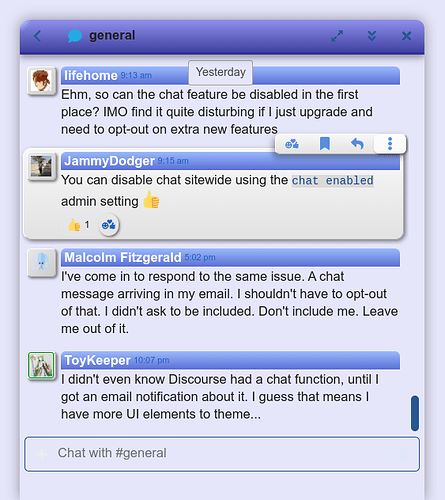The height and width of the screenshot is (500, 445).
Task: Focus the Chat with #general input
Action: pos(222,454)
